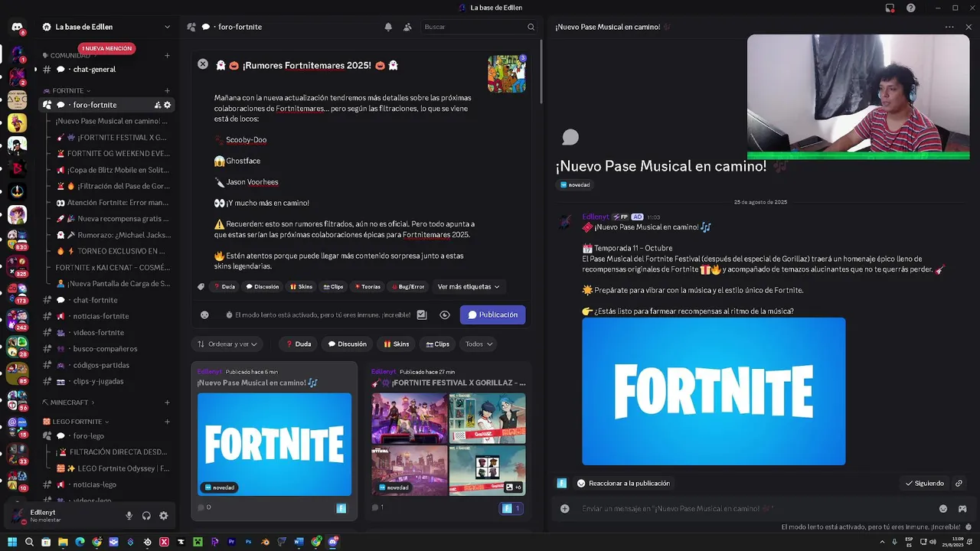The image size is (980, 551).
Task: Discard the Rumores Fortnitemares draft with X
Action: point(203,64)
